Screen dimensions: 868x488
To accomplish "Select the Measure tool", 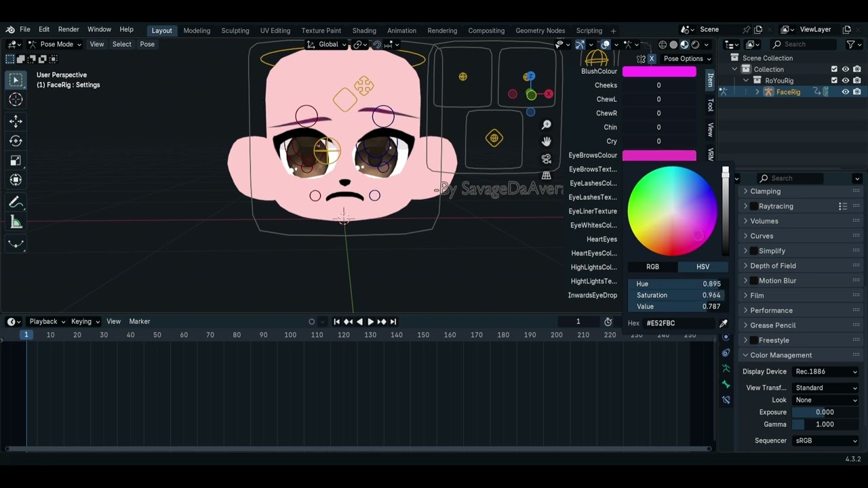I will 16,222.
